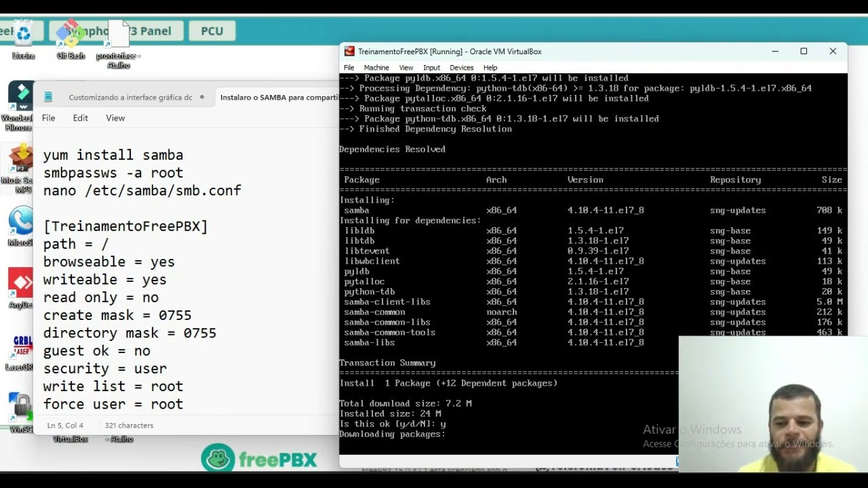Click the [TreinamentoFreePBX] section header
Image resolution: width=868 pixels, height=488 pixels.
pos(125,226)
